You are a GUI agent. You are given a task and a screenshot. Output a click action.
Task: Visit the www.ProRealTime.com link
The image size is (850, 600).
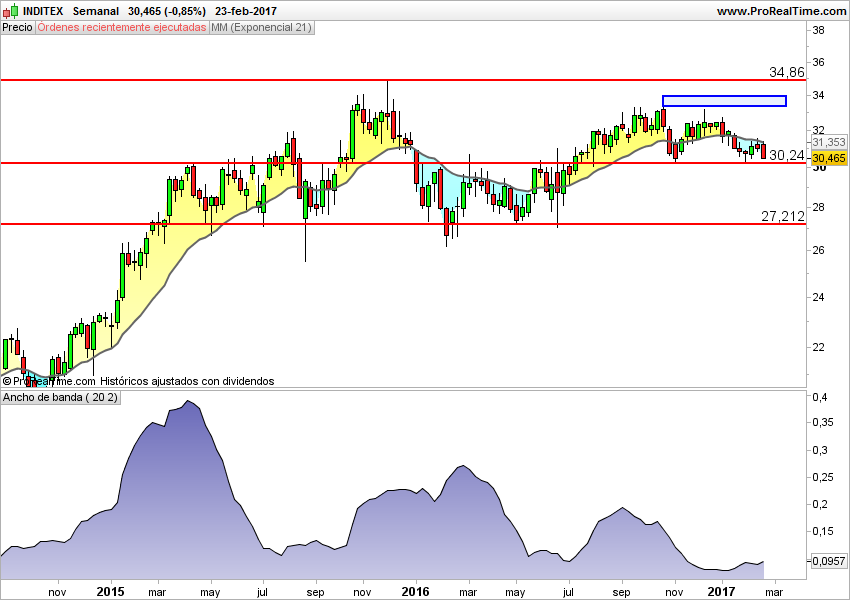775,10
